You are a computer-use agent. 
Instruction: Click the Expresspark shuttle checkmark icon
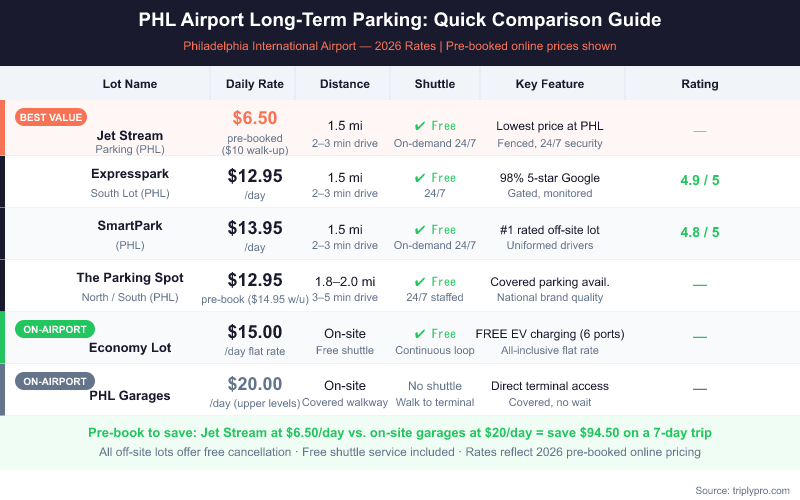click(x=419, y=178)
